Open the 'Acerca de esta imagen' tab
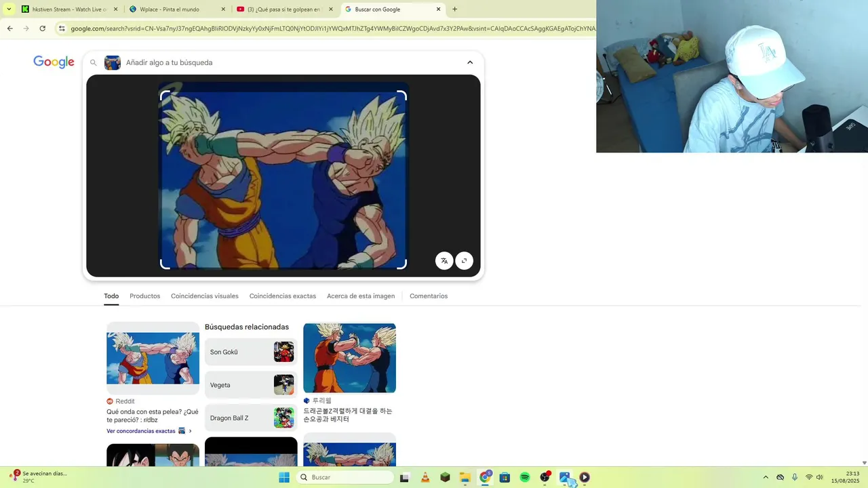This screenshot has height=488, width=868. (x=361, y=296)
